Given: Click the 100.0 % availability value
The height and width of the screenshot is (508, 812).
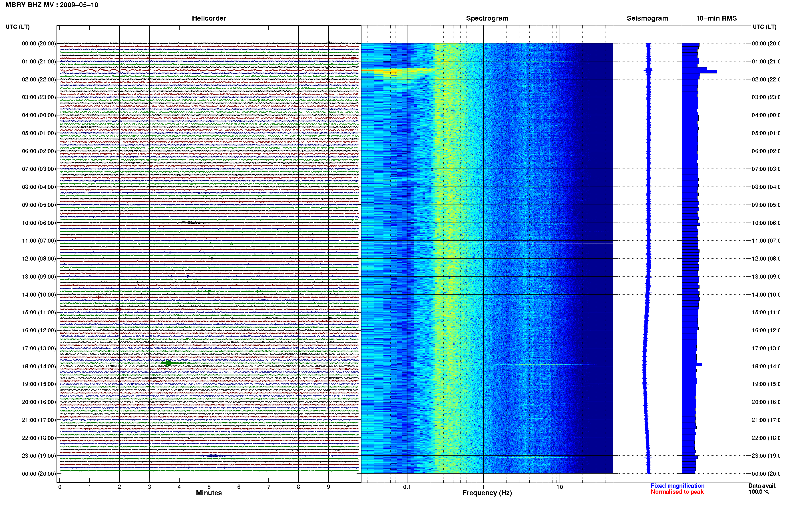Looking at the screenshot, I should click(759, 492).
